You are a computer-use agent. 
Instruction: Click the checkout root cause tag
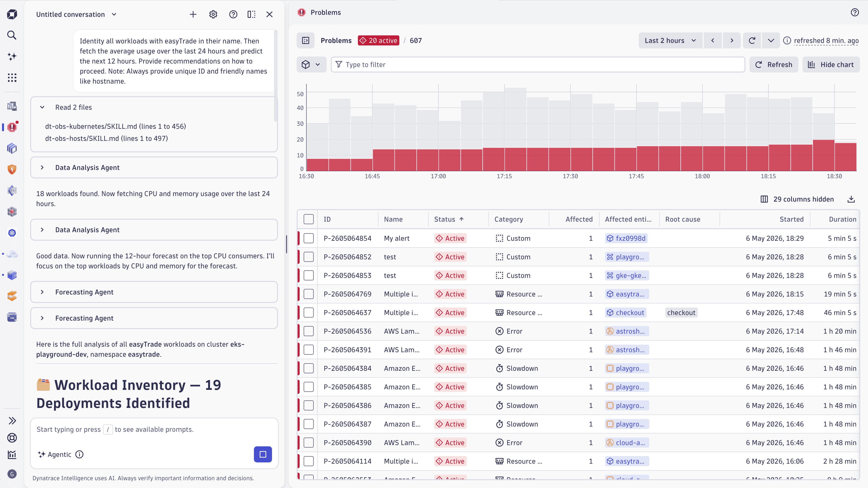click(x=681, y=313)
